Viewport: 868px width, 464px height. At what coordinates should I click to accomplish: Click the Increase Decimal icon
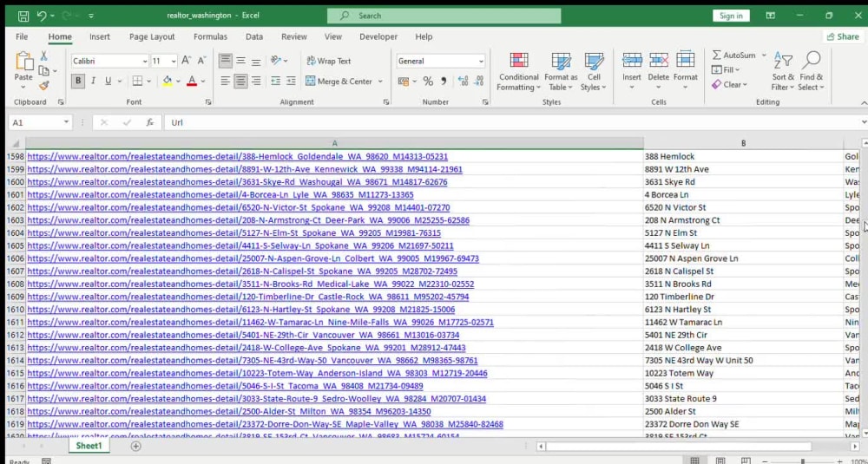(464, 82)
